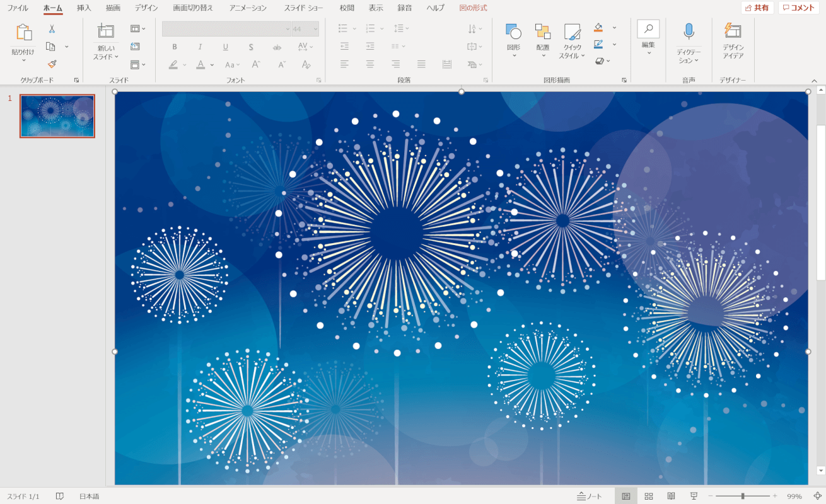
Task: Click the 99% zoom level
Action: [x=794, y=496]
